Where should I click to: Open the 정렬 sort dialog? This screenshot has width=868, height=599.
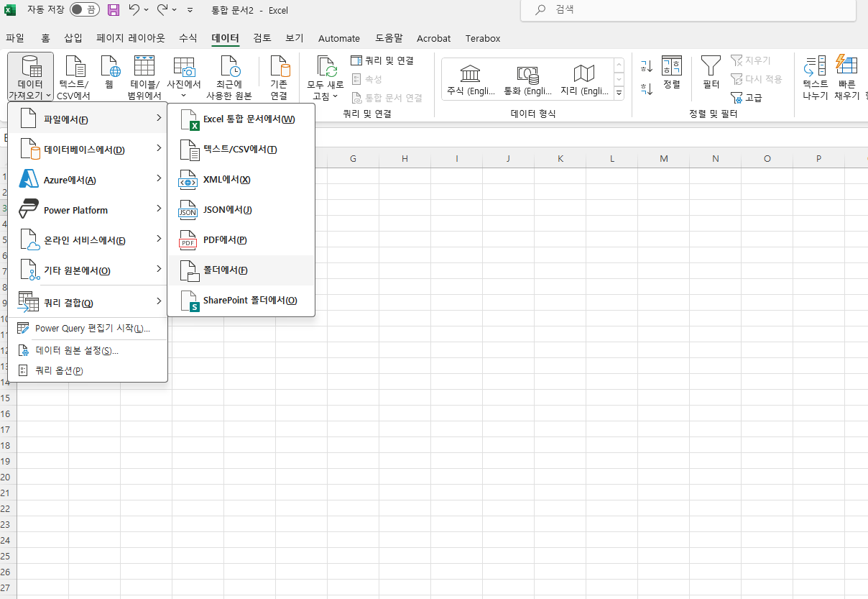point(672,72)
